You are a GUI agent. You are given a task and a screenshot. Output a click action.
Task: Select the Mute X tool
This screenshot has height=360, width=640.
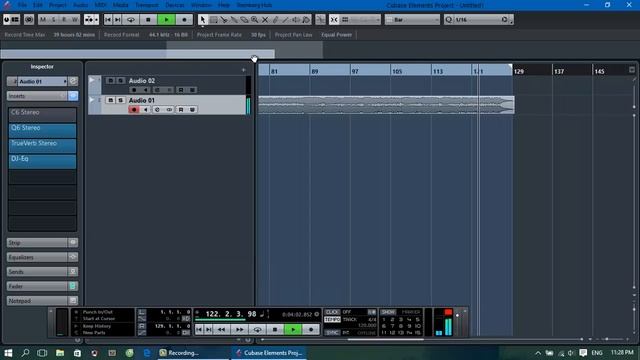(265, 20)
